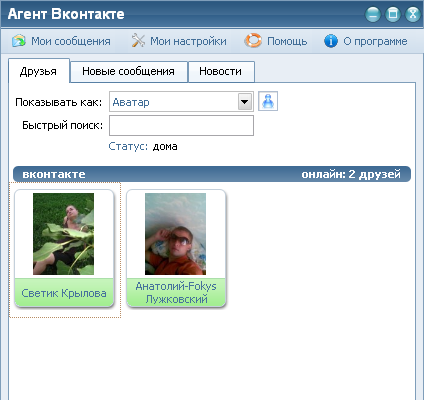This screenshot has height=400, width=424.
Task: Select Светик Крылова's avatar photo
Action: (x=63, y=234)
